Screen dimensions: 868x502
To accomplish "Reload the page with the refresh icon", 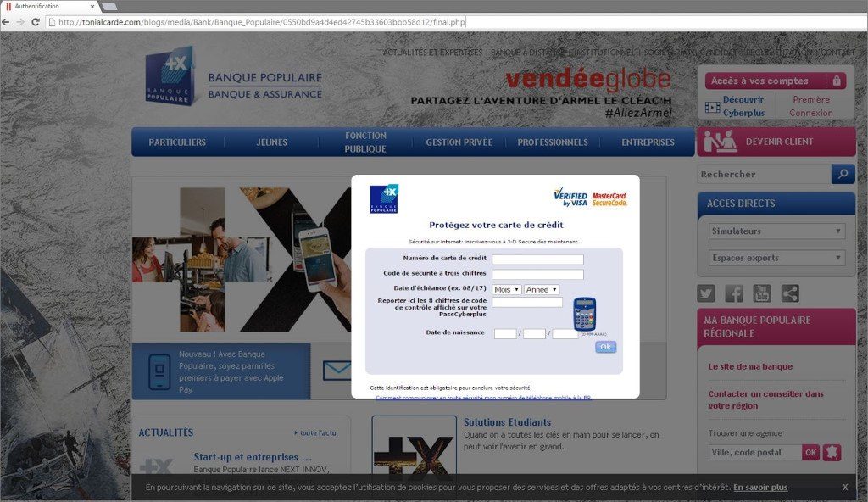I will pos(36,22).
